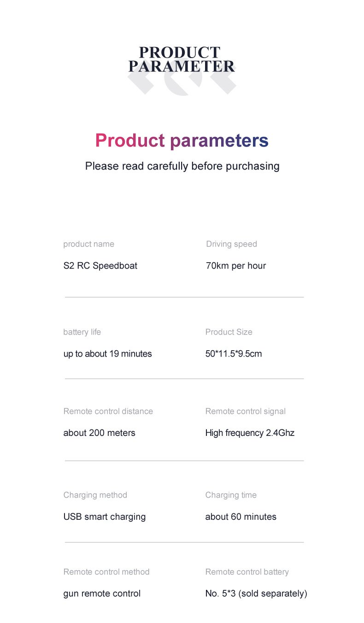Click the 'High frequency 2.4Ghz' value
The image size is (364, 623).
(x=249, y=433)
